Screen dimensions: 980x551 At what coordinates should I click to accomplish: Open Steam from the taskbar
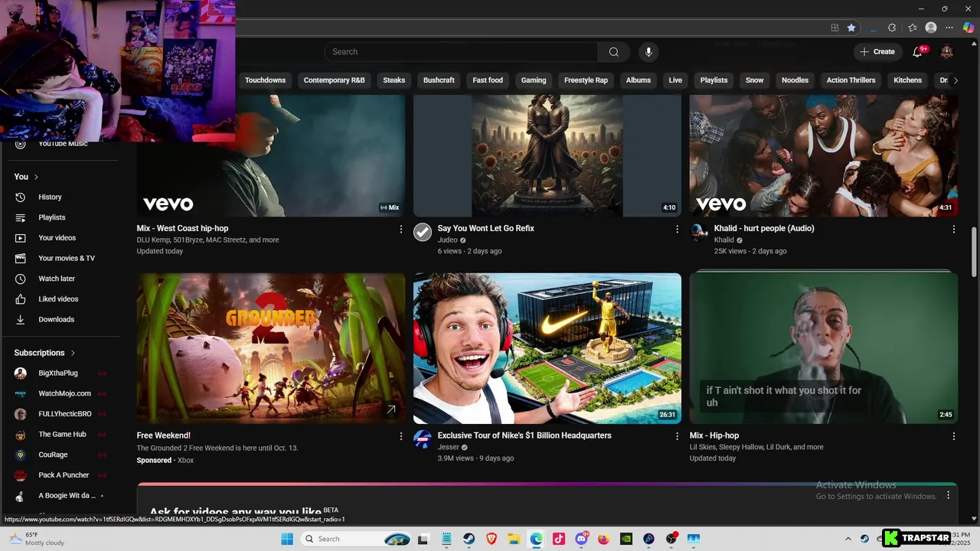[469, 539]
